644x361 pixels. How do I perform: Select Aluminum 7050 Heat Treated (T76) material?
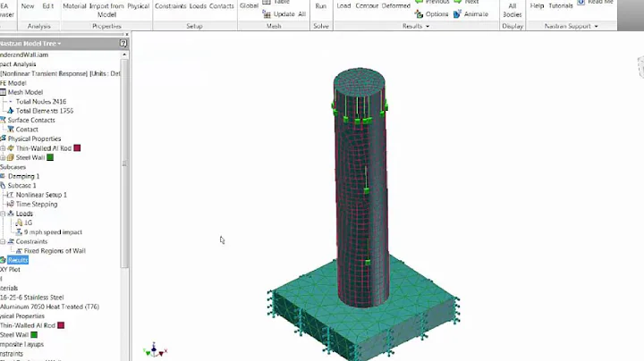49,306
